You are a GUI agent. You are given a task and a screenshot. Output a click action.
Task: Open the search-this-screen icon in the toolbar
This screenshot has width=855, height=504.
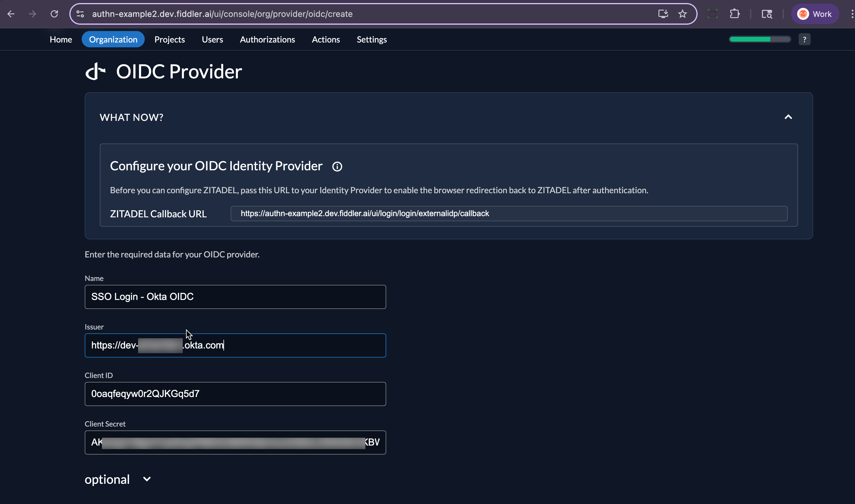tap(767, 14)
